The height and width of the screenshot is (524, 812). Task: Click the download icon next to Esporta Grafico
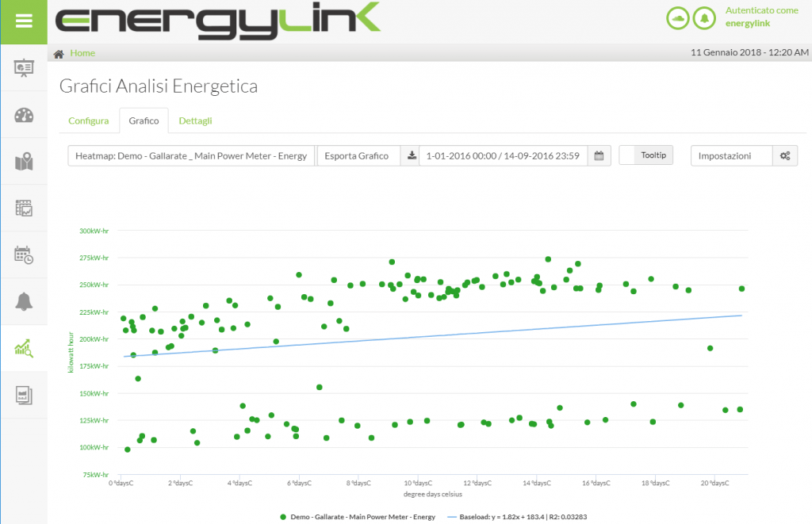point(412,155)
